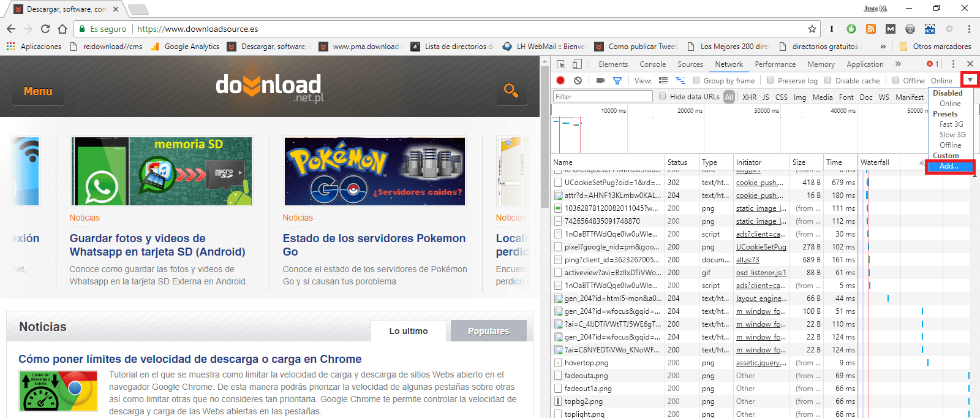This screenshot has width=980, height=418.
Task: Open article Guardar fotos y videos de Whatsapp
Action: 157,245
